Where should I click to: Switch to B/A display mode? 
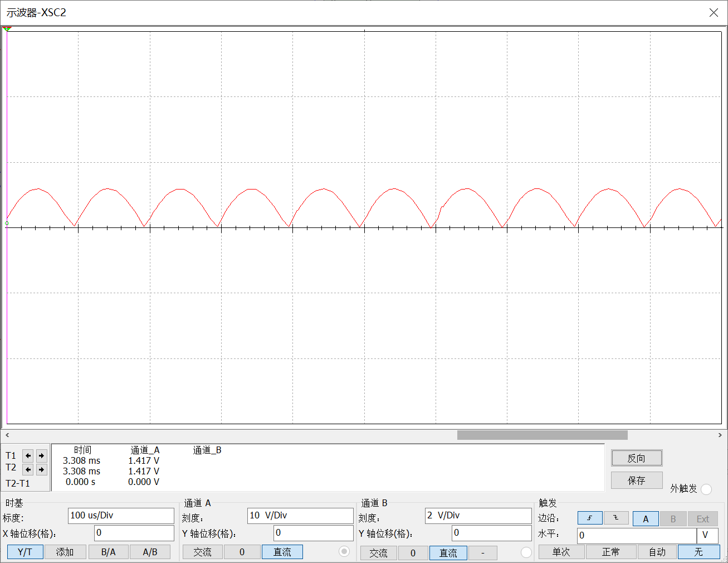coord(108,552)
